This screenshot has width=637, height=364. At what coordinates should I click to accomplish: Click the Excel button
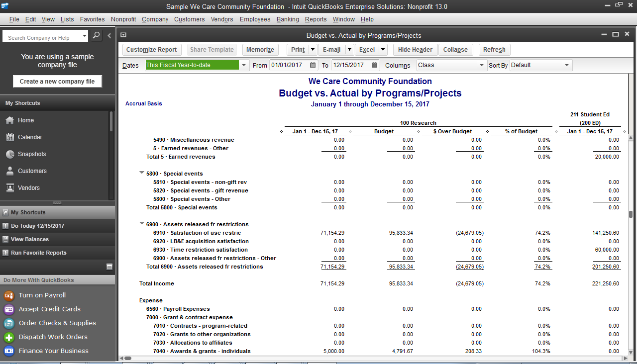[x=367, y=50]
